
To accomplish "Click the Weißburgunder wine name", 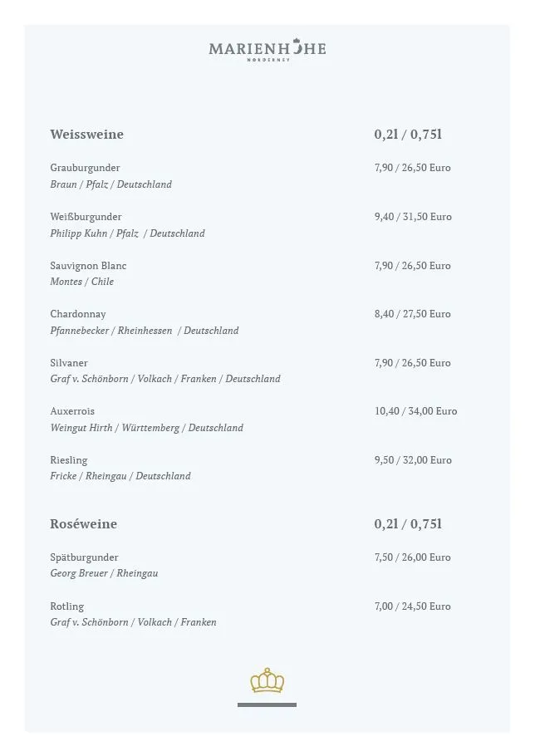I will point(86,217).
